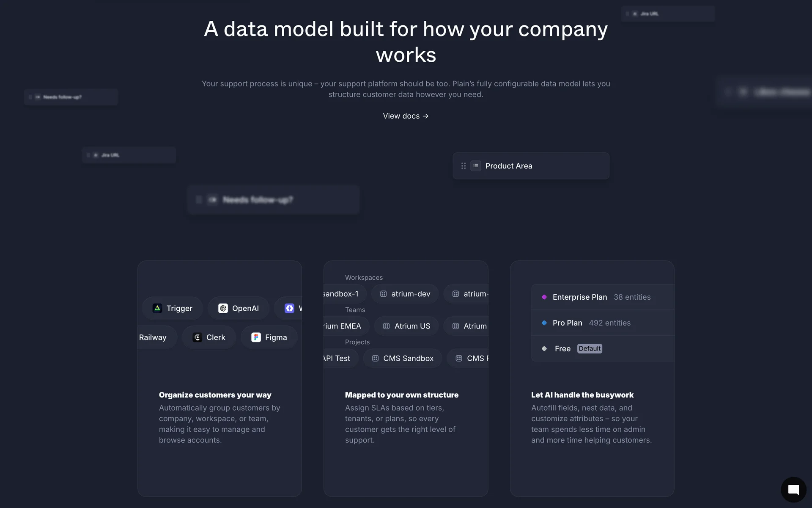Click the Figma logo icon
This screenshot has height=508, width=812.
tap(256, 337)
